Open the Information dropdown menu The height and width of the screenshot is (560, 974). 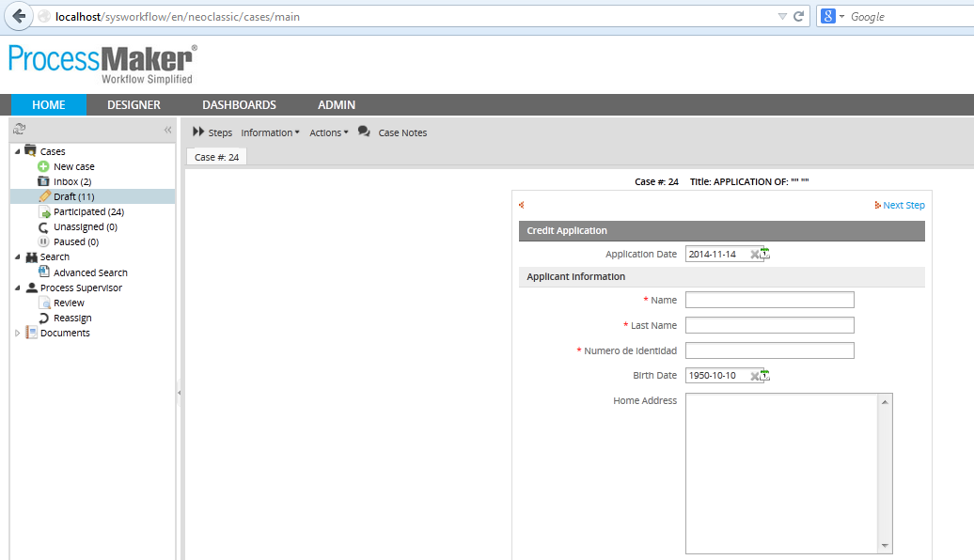pyautogui.click(x=270, y=132)
